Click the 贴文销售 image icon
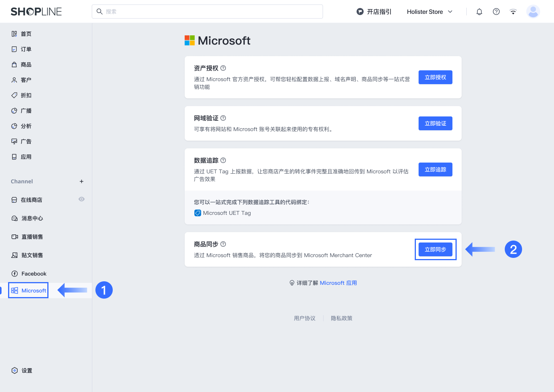The height and width of the screenshot is (392, 554). [15, 255]
